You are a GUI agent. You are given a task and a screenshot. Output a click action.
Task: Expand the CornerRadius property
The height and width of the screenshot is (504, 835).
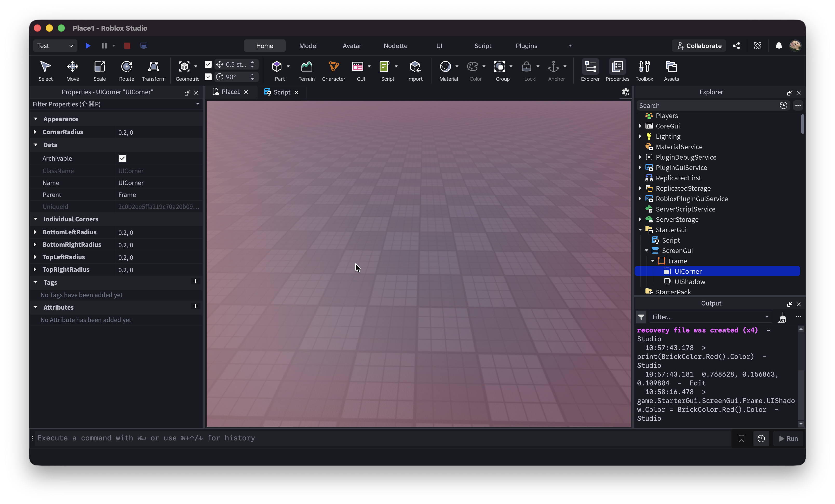click(x=35, y=132)
